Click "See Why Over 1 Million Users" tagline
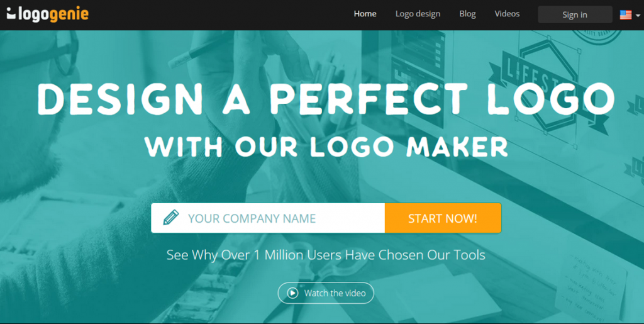The height and width of the screenshot is (324, 644). tap(326, 255)
